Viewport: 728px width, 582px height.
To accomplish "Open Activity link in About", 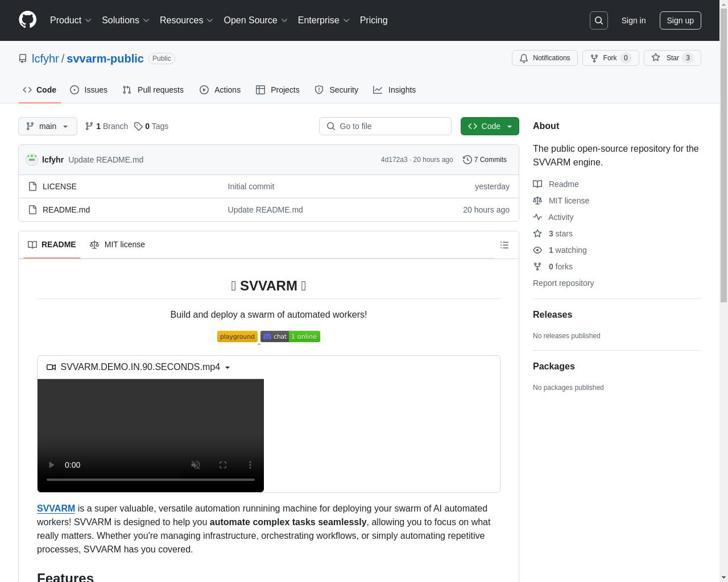I will click(553, 217).
